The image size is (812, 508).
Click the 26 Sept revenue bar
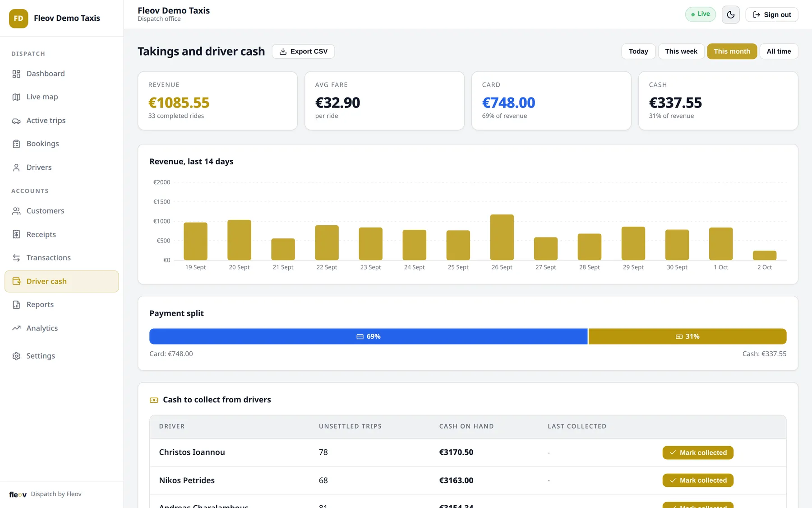[x=502, y=238]
